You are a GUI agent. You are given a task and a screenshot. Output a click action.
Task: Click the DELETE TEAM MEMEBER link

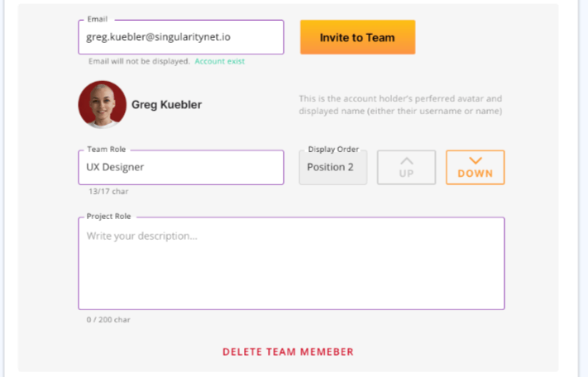click(x=288, y=352)
